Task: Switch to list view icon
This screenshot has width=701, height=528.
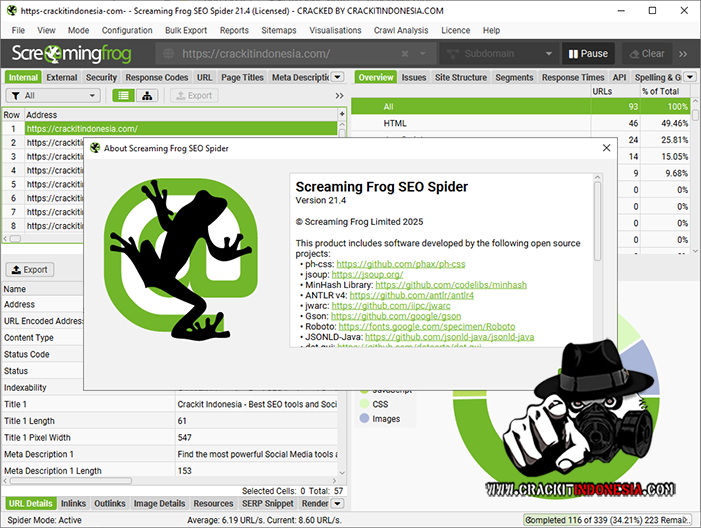Action: click(x=122, y=96)
